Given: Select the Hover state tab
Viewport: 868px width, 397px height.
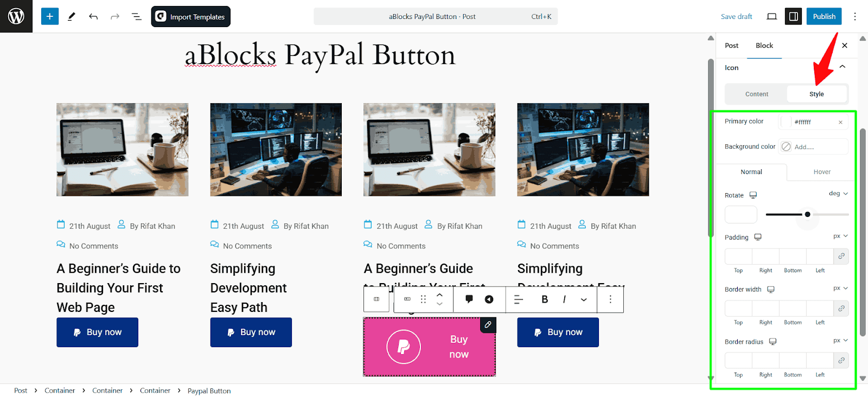Looking at the screenshot, I should 822,172.
